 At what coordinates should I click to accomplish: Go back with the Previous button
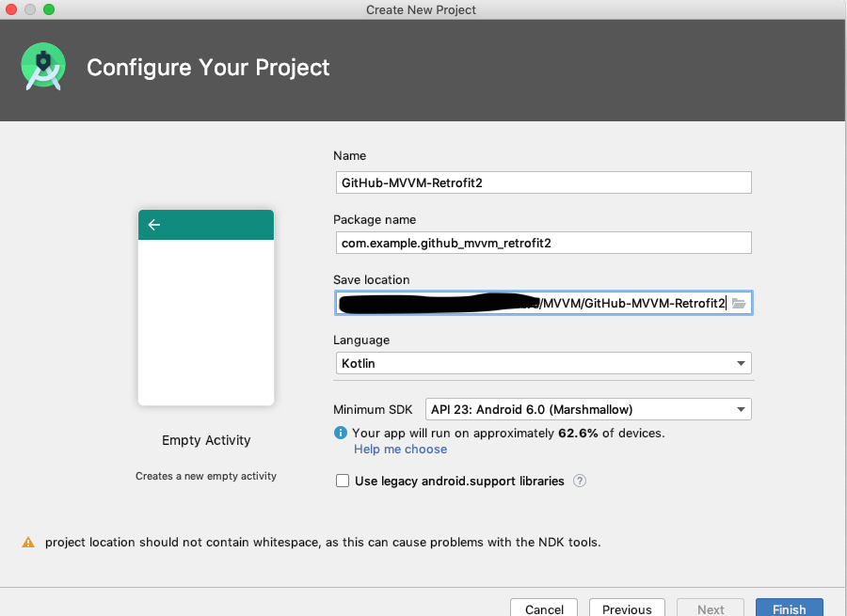pos(627,609)
